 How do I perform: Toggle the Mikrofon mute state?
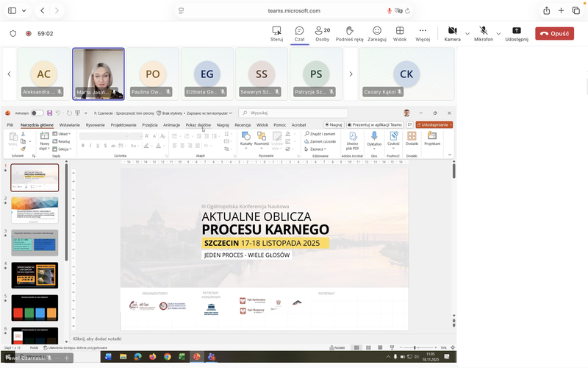coord(484,33)
